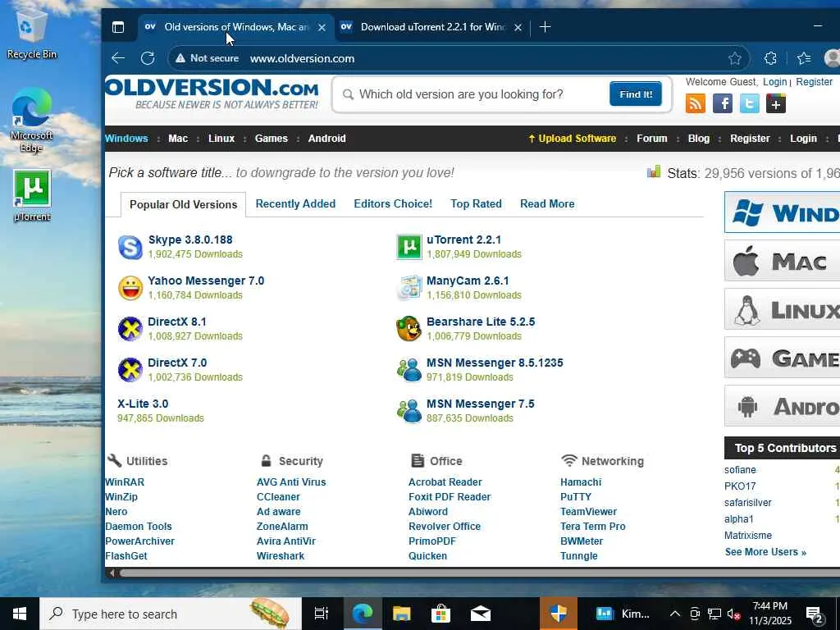Open the µTorrent desktop shortcut

click(x=32, y=195)
